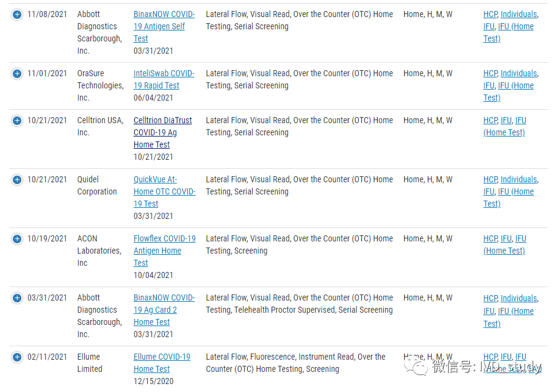Select ACON Laboratories, Inc company cell
Image resolution: width=559 pixels, height=392 pixels.
(x=99, y=251)
